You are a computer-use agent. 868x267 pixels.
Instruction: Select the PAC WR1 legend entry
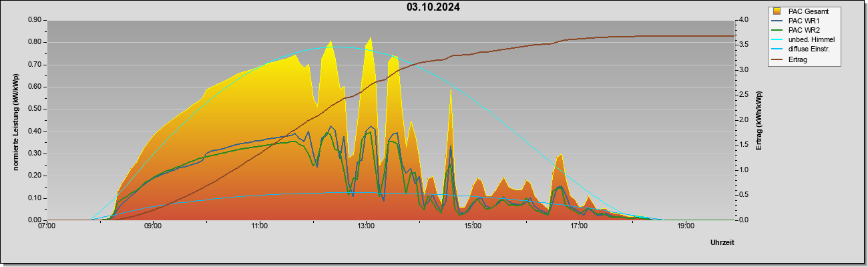[802, 21]
